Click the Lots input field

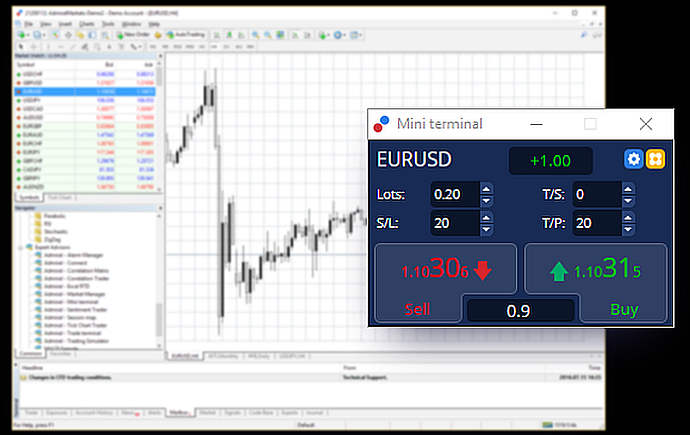[x=455, y=194]
